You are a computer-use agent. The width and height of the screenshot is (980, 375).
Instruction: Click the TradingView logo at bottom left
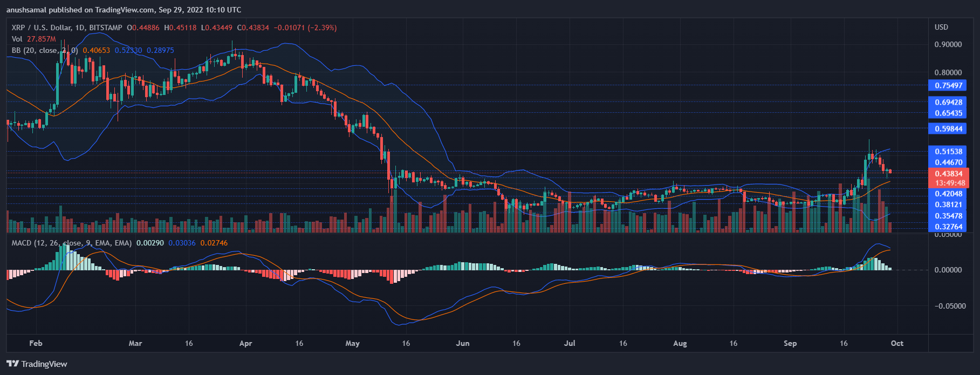click(x=37, y=364)
